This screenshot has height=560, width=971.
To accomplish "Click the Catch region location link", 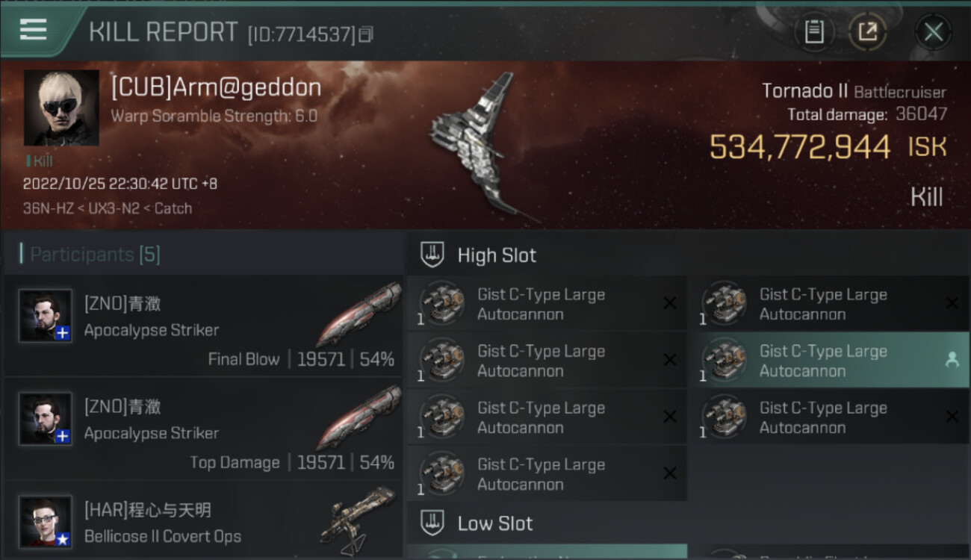I will 173,208.
